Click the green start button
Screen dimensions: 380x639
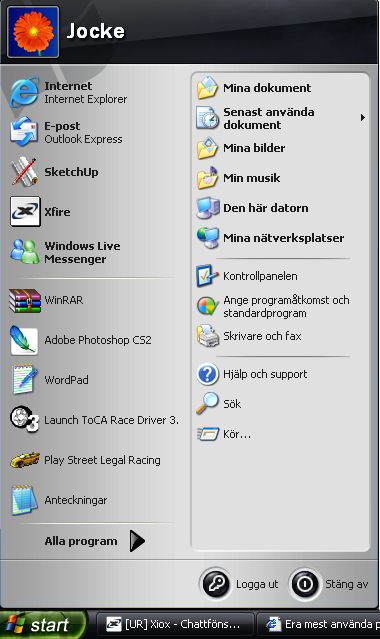pyautogui.click(x=43, y=624)
